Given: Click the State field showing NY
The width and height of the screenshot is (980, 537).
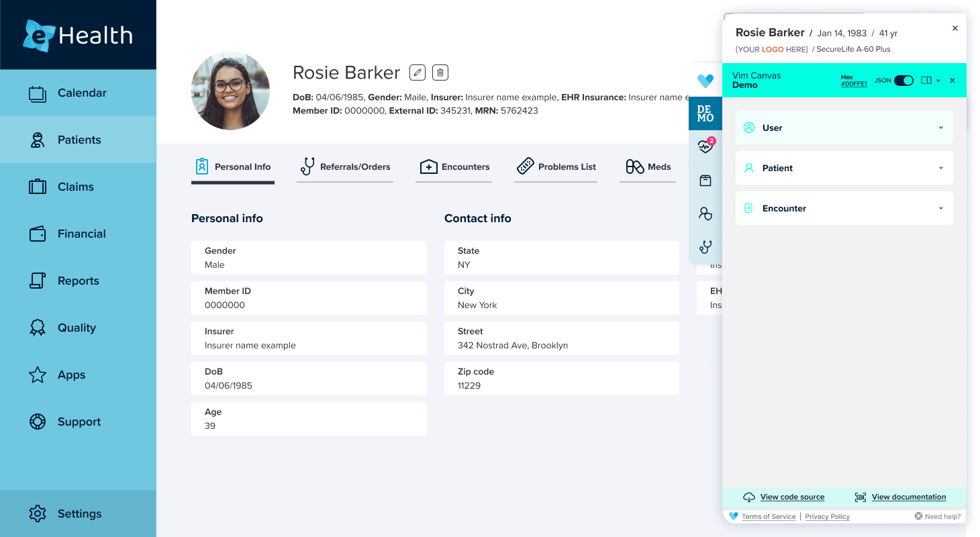Looking at the screenshot, I should click(x=562, y=258).
